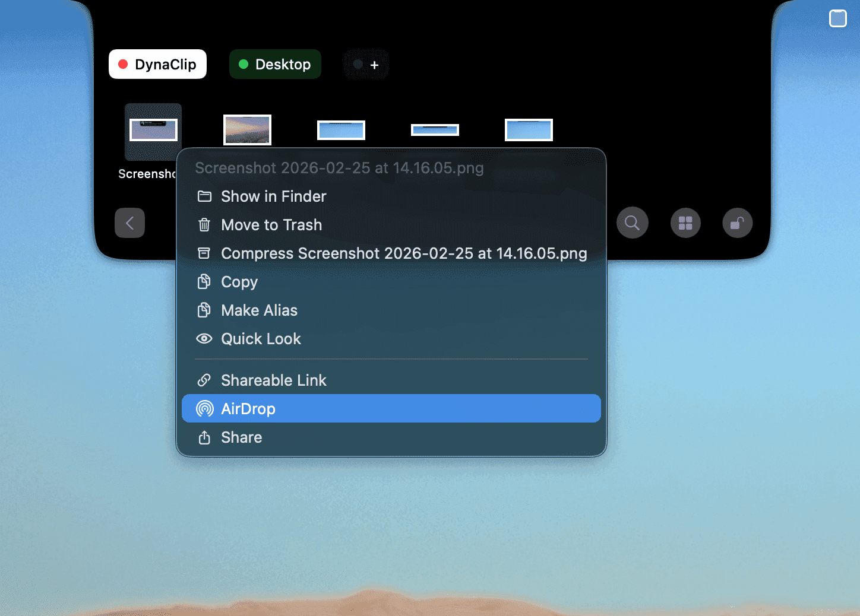The height and width of the screenshot is (616, 860).
Task: Click the documents icon beside Copy
Action: [204, 281]
